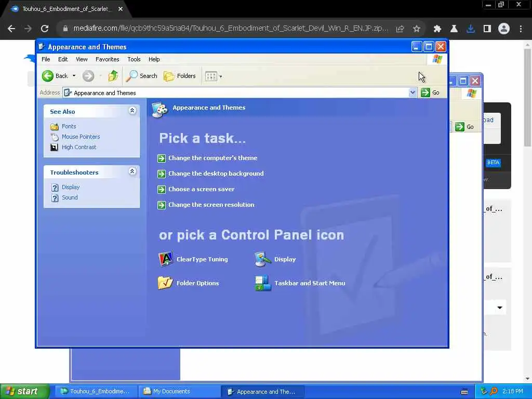Bookmark page with the star icon
Image resolution: width=532 pixels, height=399 pixels.
(417, 29)
